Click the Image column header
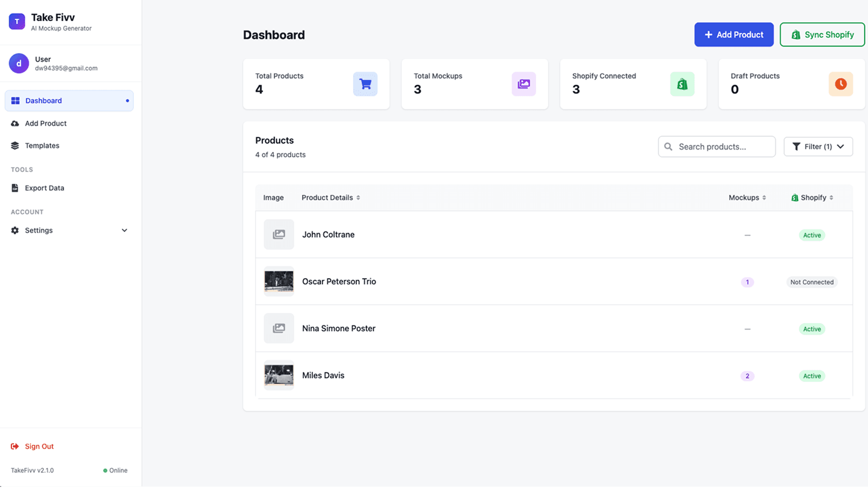868x488 pixels. [x=273, y=198]
